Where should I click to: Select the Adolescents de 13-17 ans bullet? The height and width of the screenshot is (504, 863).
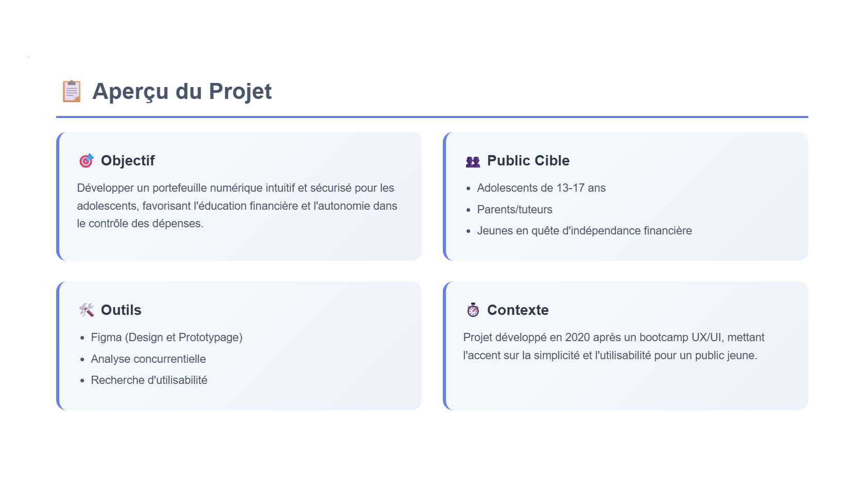tap(541, 188)
